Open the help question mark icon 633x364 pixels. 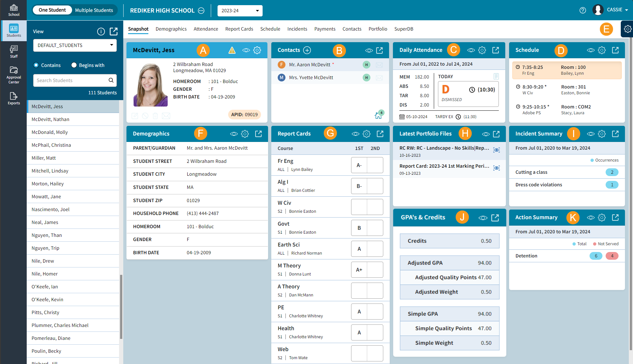pos(582,10)
